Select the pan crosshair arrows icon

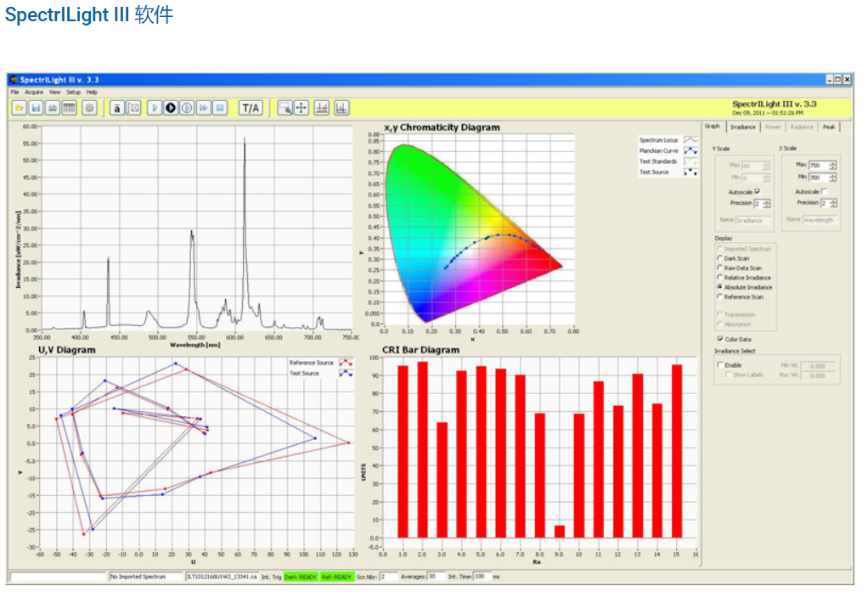point(302,108)
